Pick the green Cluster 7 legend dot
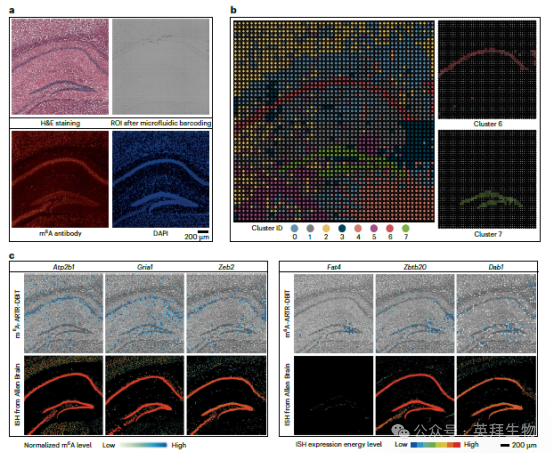 (x=406, y=228)
